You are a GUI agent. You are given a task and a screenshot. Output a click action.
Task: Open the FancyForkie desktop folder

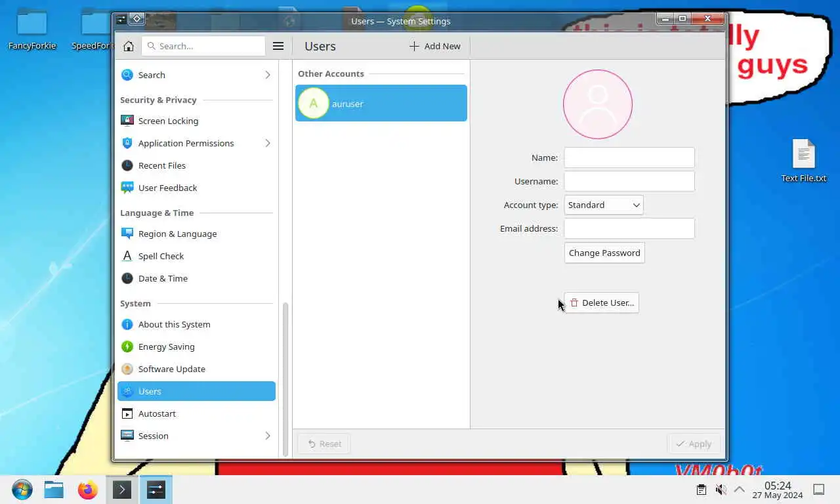click(x=32, y=30)
